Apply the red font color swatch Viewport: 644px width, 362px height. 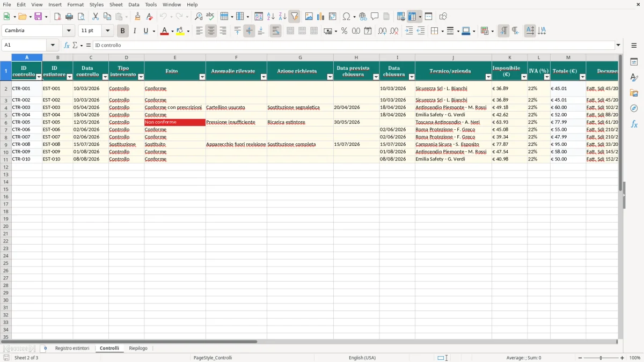click(164, 31)
